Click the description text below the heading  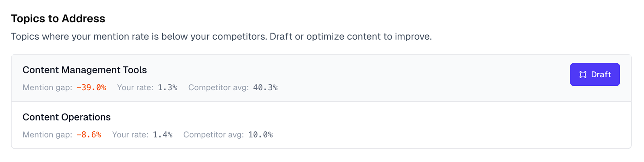[x=221, y=37]
